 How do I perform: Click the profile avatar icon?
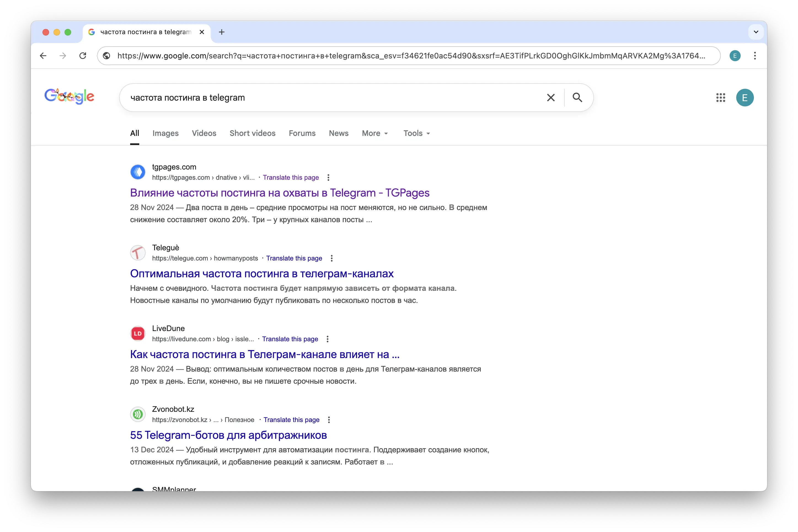(745, 97)
